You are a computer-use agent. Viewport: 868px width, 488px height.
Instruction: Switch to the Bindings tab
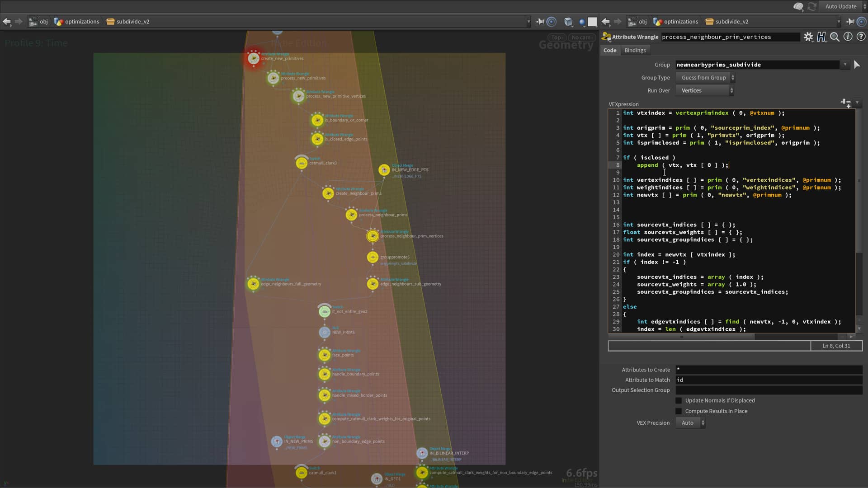click(x=635, y=50)
